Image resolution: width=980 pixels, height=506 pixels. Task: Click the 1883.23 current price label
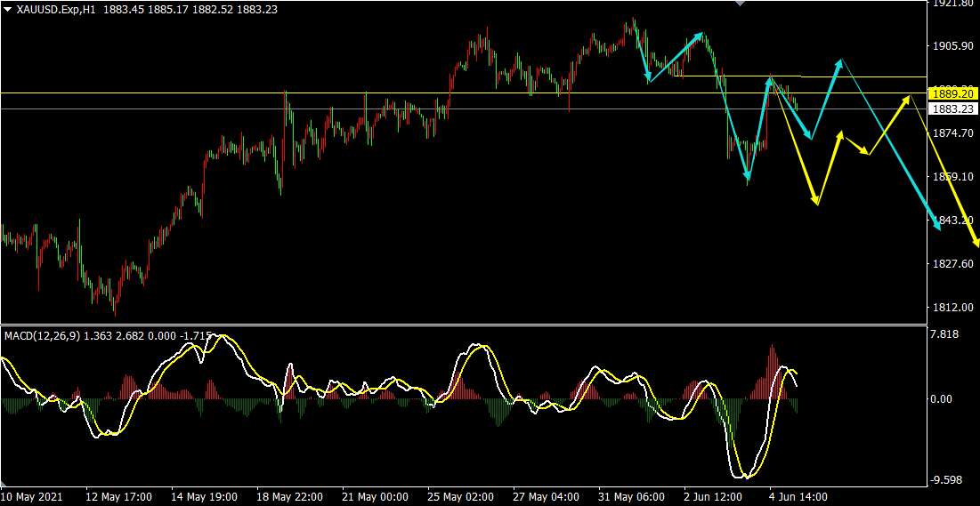tap(952, 108)
